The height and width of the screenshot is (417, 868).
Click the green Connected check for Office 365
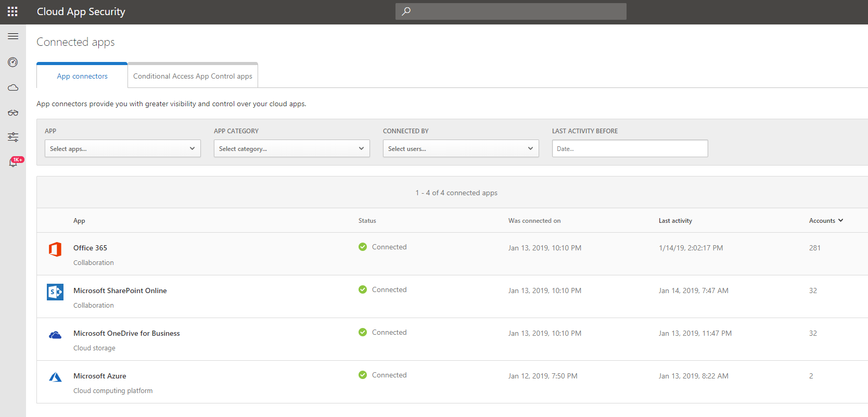(x=363, y=247)
